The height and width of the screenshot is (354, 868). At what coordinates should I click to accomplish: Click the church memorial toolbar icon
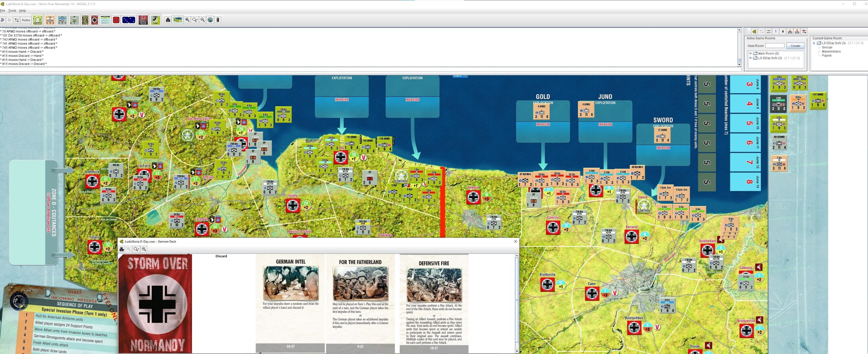[143, 20]
